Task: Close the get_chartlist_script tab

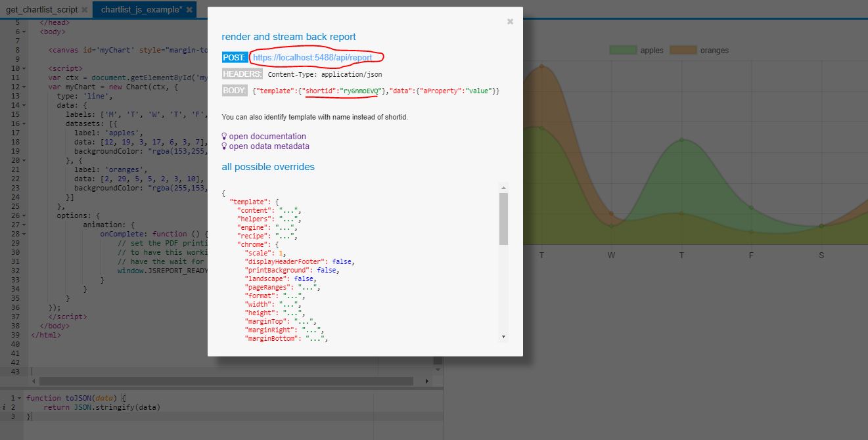Action: tap(84, 10)
